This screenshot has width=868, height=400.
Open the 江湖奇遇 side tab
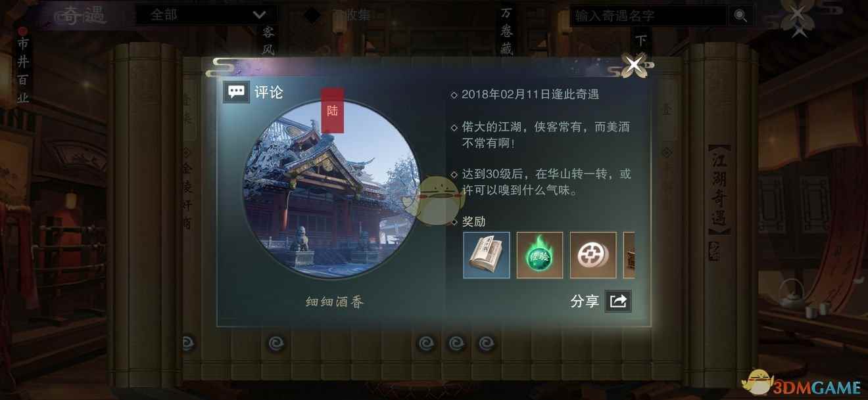tap(719, 189)
